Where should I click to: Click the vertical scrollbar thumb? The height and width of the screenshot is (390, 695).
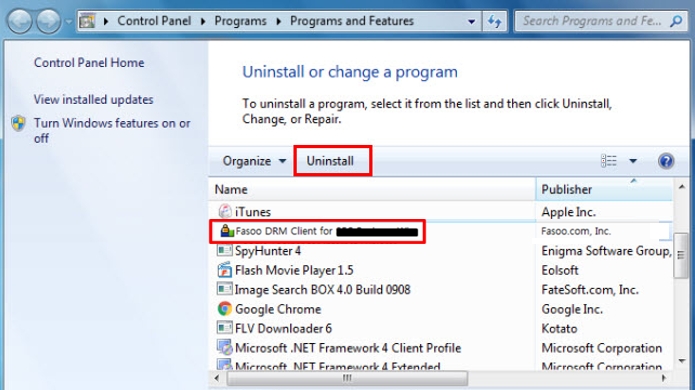click(x=681, y=255)
